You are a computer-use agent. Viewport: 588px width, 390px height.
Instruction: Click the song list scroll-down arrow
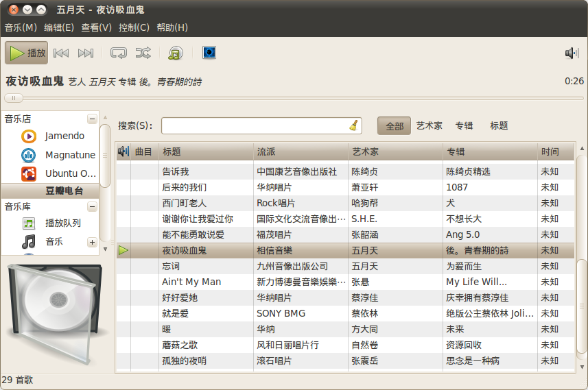582,367
